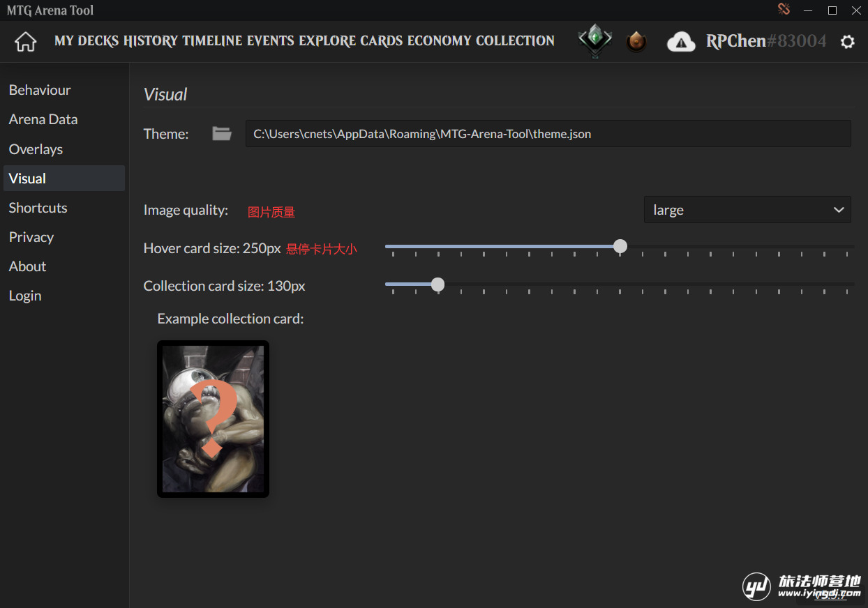This screenshot has width=868, height=608.
Task: Open the Collection tab
Action: point(515,41)
